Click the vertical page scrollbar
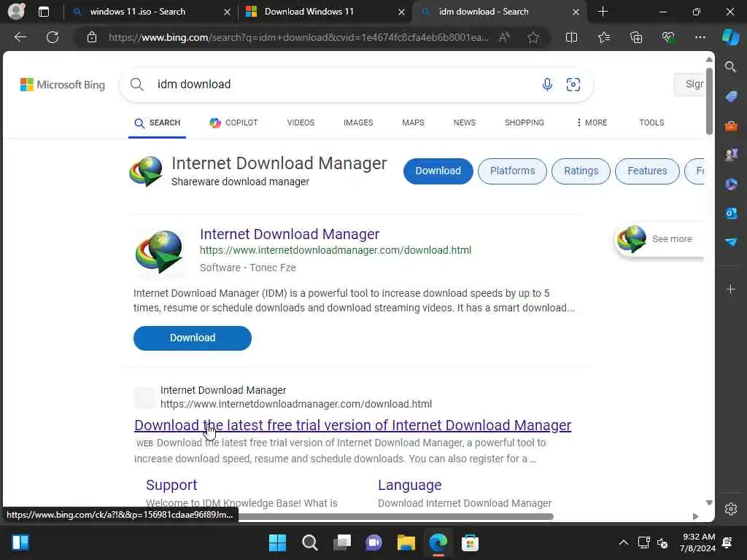 tap(709, 101)
